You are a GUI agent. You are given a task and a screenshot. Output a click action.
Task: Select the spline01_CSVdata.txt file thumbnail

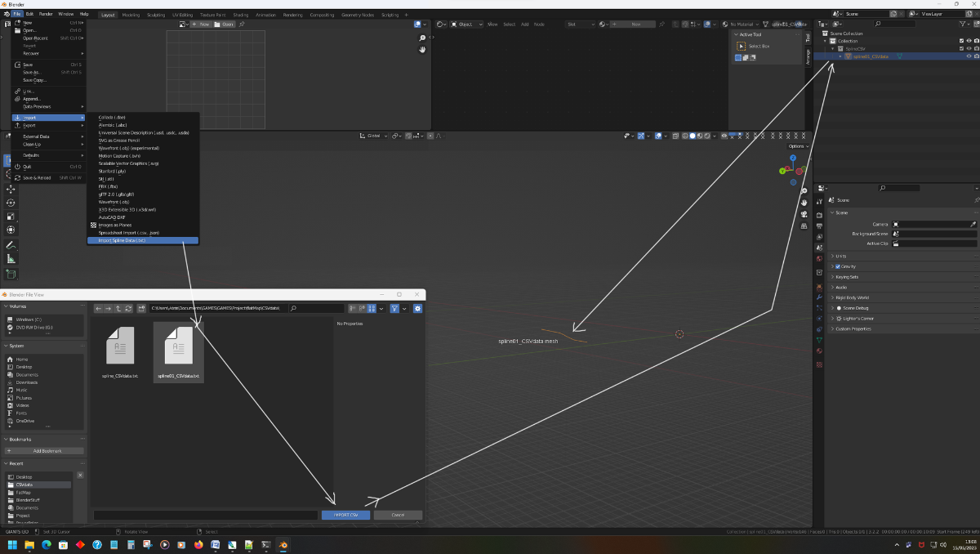point(179,352)
